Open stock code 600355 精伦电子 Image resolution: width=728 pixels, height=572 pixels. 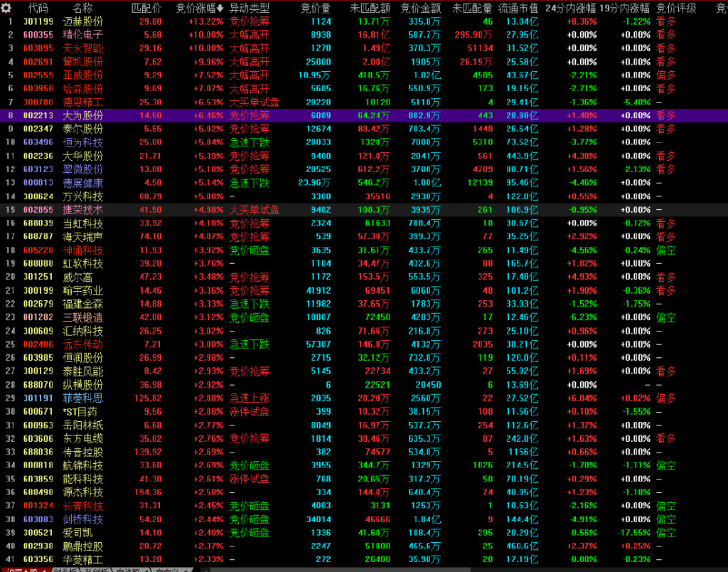pyautogui.click(x=38, y=35)
